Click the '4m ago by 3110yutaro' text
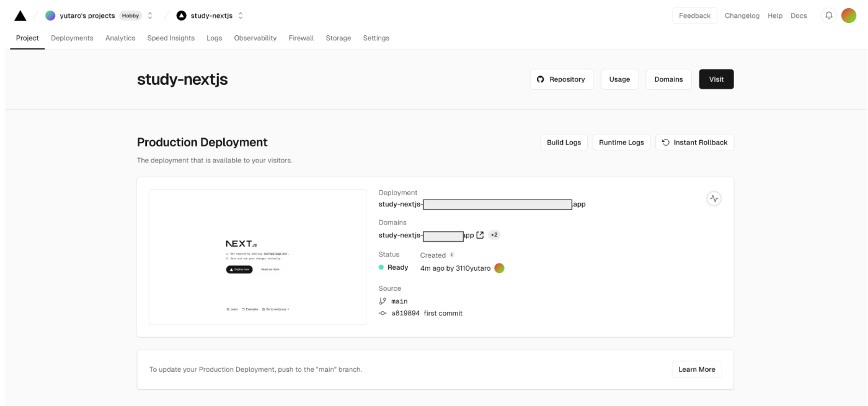The image size is (868, 406). (x=455, y=268)
